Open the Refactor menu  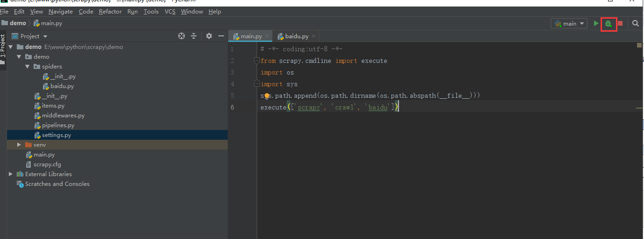(110, 11)
